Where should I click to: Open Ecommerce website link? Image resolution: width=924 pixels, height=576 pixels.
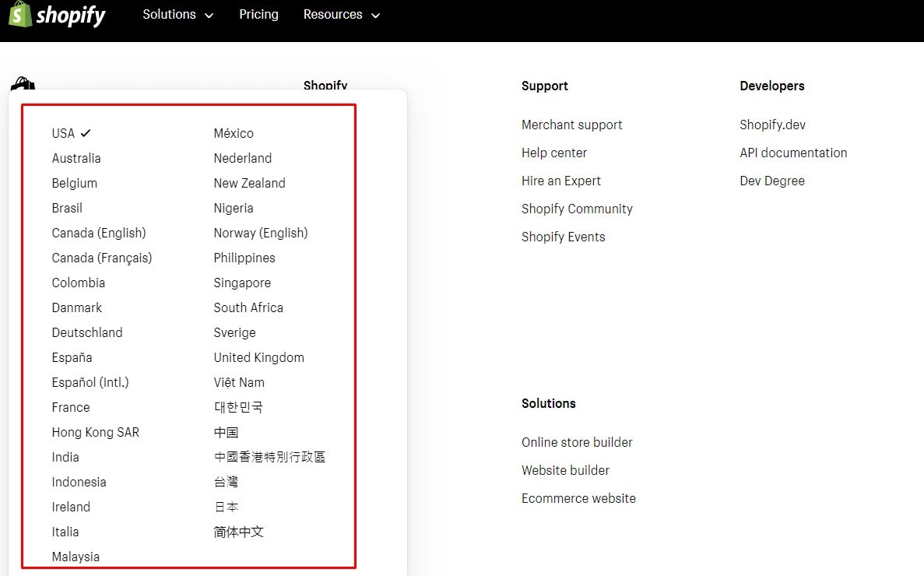pyautogui.click(x=578, y=498)
